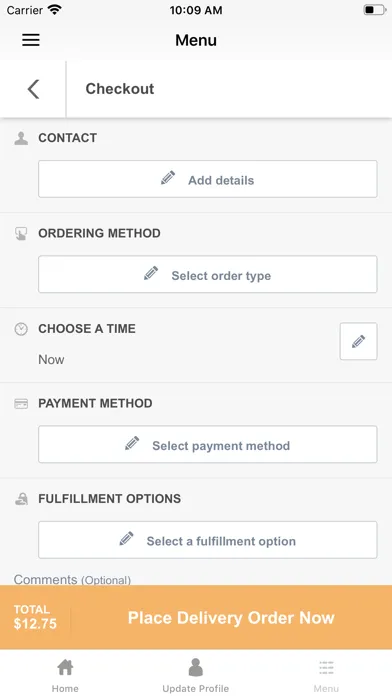The width and height of the screenshot is (392, 696).
Task: Click the Add details button
Action: 208,179
